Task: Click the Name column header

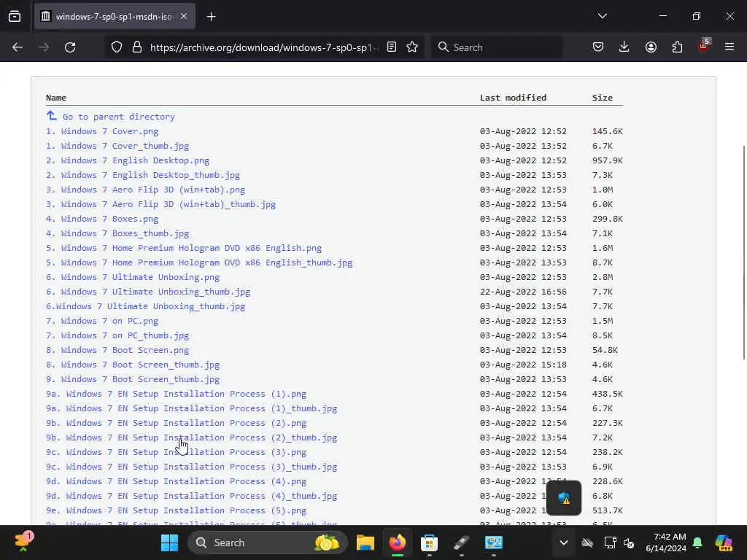Action: 56,98
